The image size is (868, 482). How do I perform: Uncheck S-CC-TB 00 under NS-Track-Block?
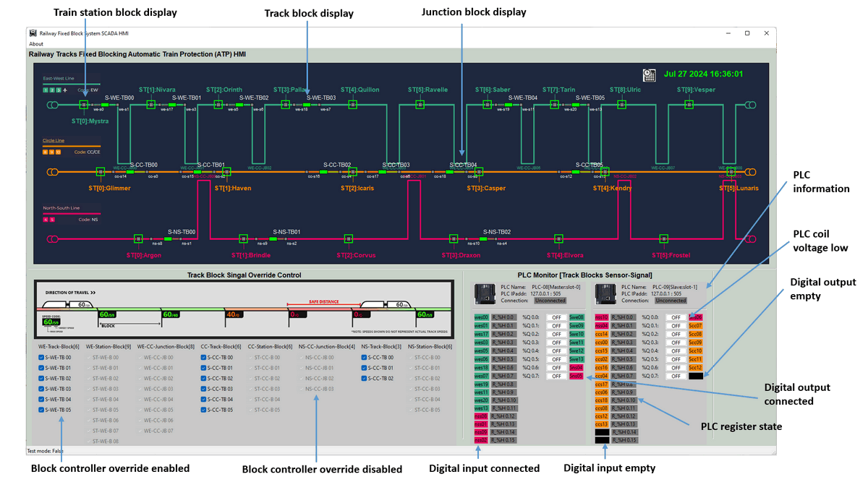point(365,357)
